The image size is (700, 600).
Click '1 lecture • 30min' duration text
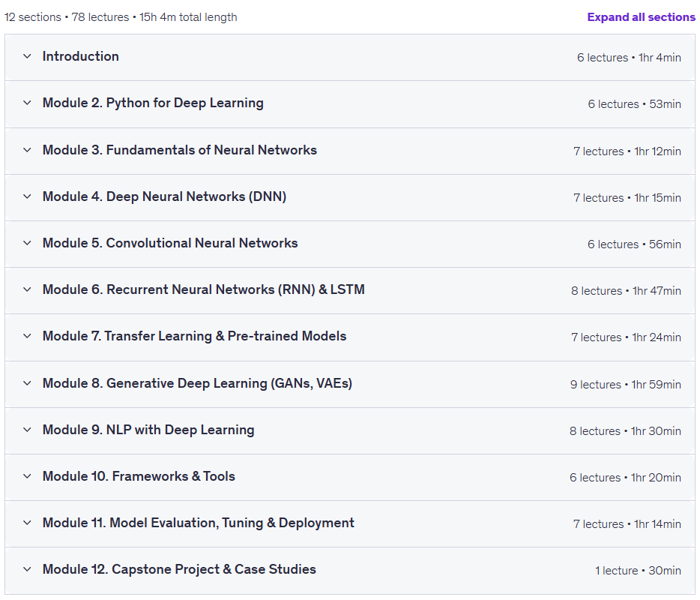point(638,571)
